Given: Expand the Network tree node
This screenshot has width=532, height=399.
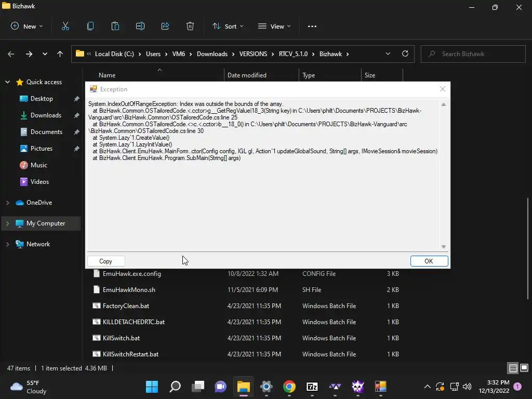Looking at the screenshot, I should coord(7,244).
